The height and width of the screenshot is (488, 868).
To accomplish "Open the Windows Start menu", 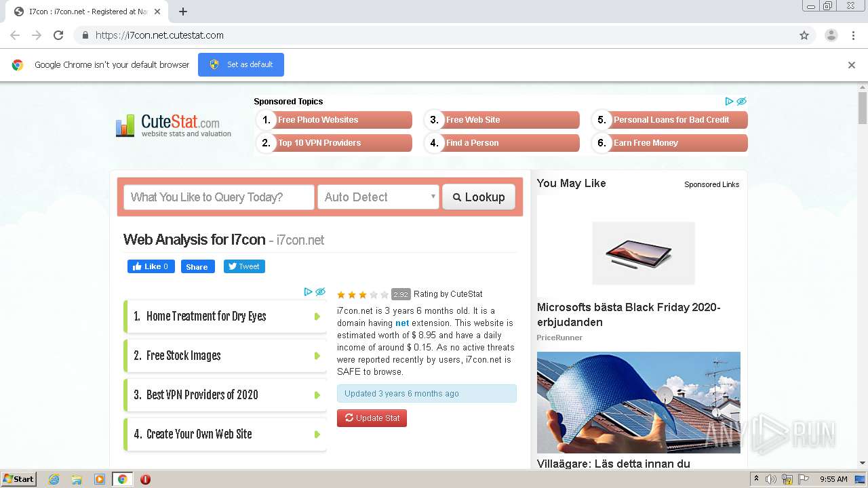I will coord(19,479).
